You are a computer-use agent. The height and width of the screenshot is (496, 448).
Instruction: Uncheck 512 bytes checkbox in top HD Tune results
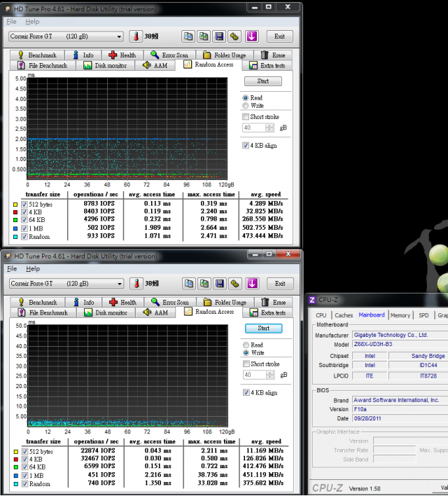point(24,205)
